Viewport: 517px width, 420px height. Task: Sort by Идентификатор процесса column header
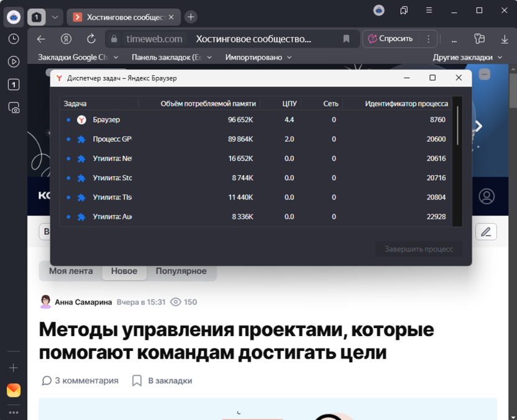pyautogui.click(x=406, y=104)
